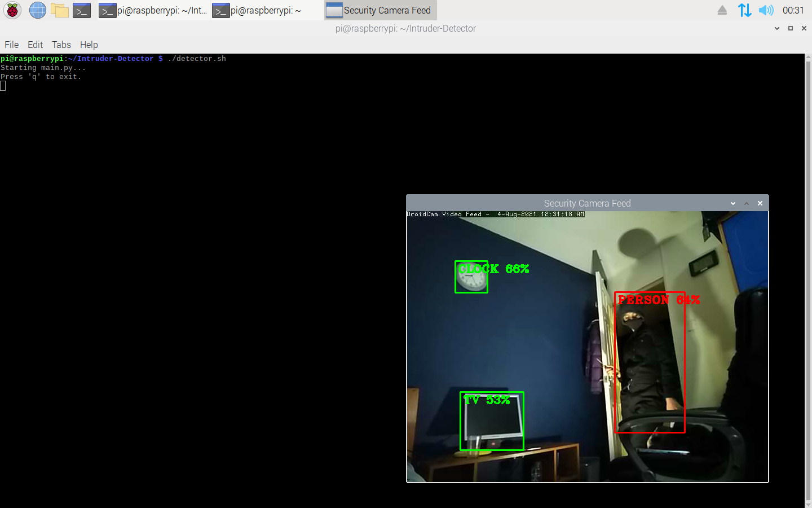The image size is (812, 508).
Task: Open the File menu in terminal
Action: point(11,45)
